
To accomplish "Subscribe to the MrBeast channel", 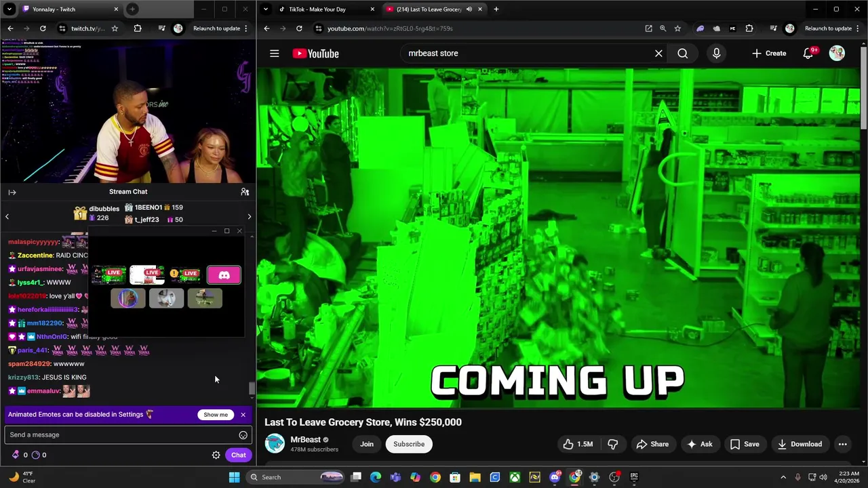I will point(409,444).
